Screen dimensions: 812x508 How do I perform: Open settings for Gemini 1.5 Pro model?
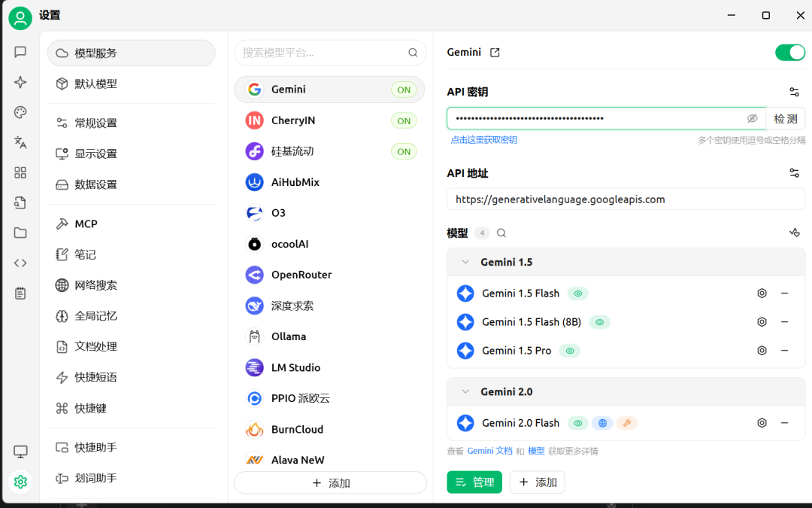762,351
